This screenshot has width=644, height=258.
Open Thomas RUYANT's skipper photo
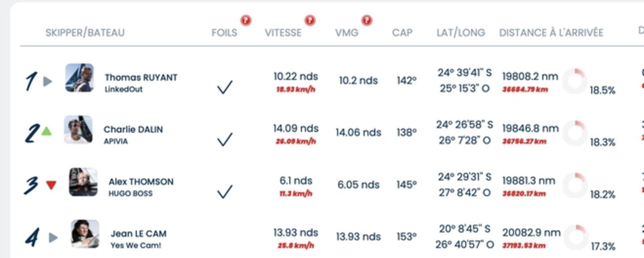(79, 78)
